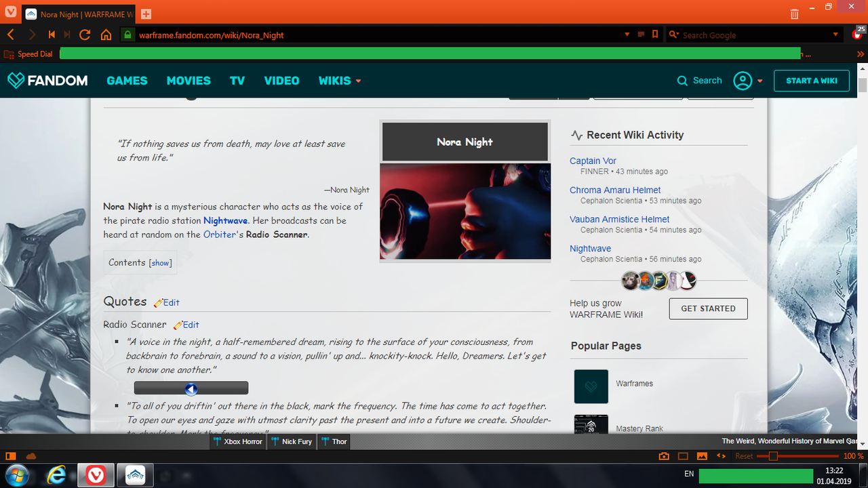Image resolution: width=868 pixels, height=488 pixels.
Task: Open a new tab with plus button
Action: 146,14
